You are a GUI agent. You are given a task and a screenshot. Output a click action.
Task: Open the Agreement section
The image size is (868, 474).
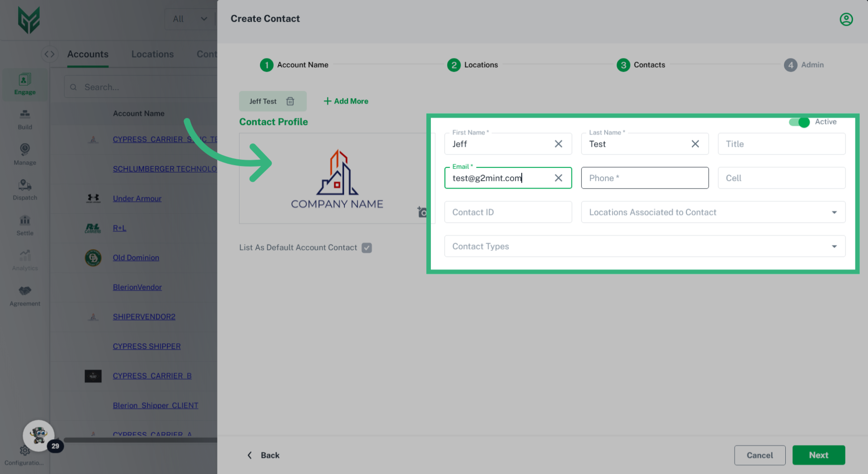click(x=24, y=295)
